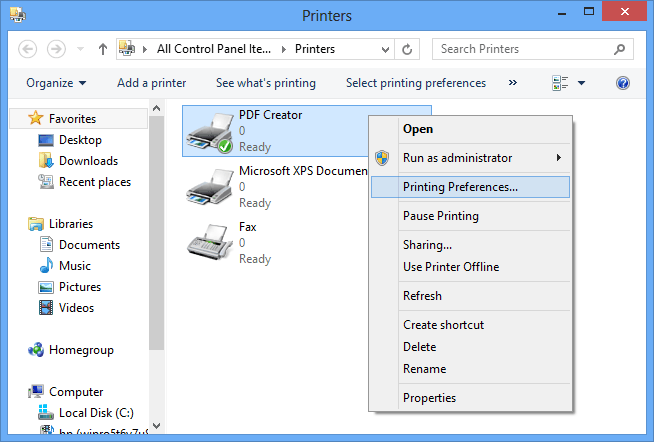The height and width of the screenshot is (442, 654).
Task: Choose Printing Preferences from context menu
Action: [460, 187]
